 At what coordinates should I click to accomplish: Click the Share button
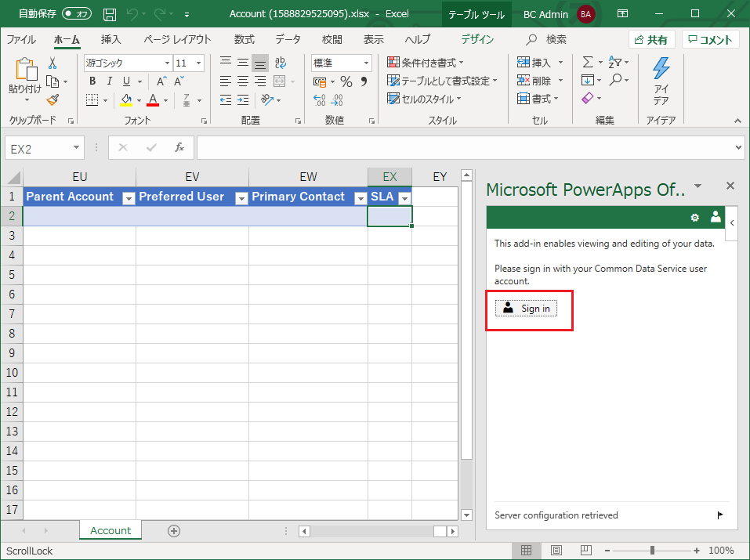(x=651, y=40)
